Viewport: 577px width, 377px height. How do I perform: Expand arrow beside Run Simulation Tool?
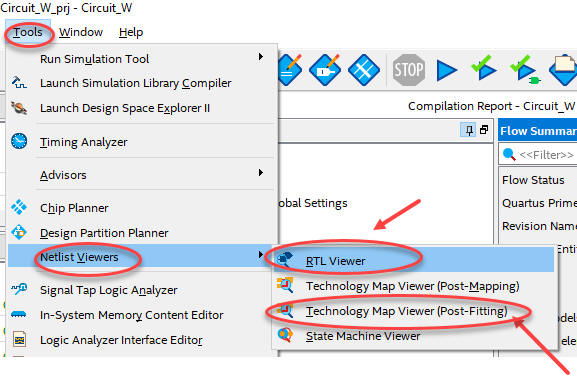(261, 57)
